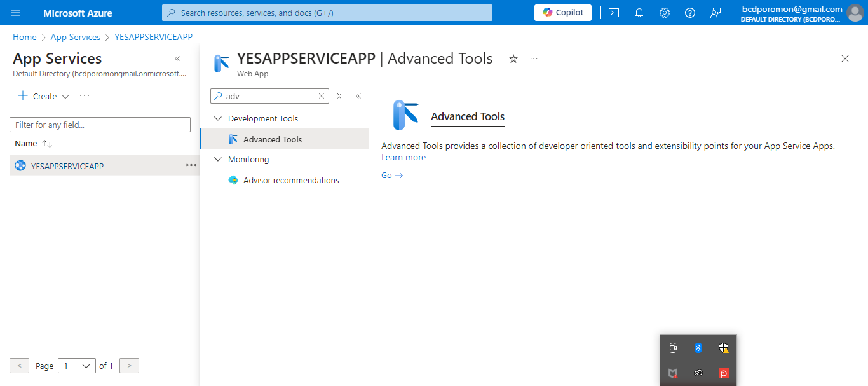868x386 pixels.
Task: Collapse the Development Tools section
Action: tap(218, 119)
